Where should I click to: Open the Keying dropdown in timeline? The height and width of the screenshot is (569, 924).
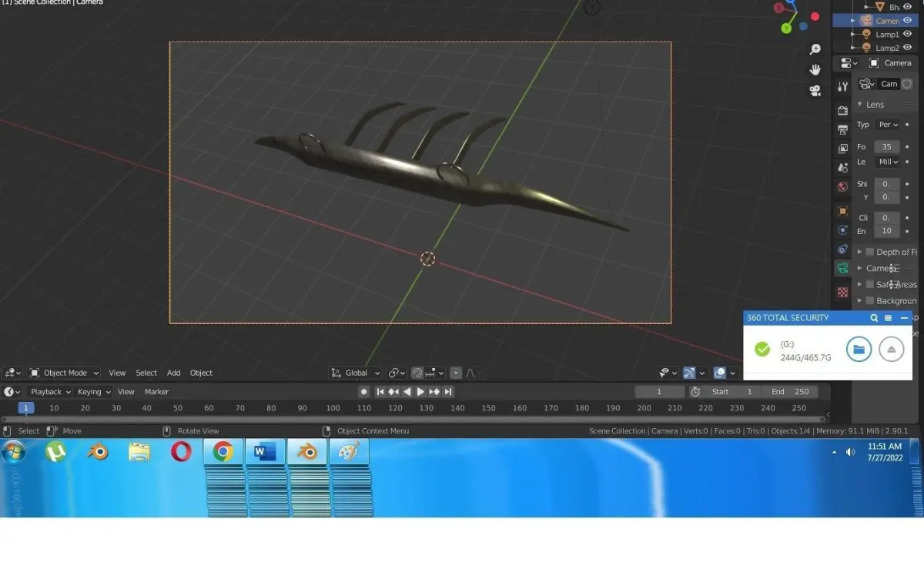pos(93,392)
